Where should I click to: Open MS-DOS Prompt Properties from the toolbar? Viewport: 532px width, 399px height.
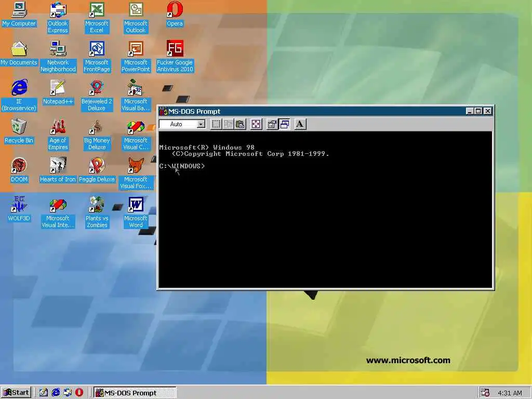[x=272, y=124]
